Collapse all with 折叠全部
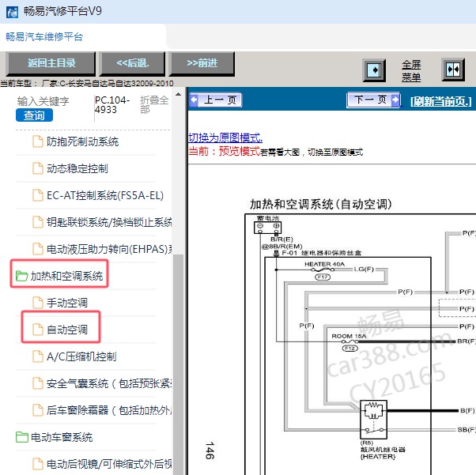This screenshot has width=476, height=475. 154,104
